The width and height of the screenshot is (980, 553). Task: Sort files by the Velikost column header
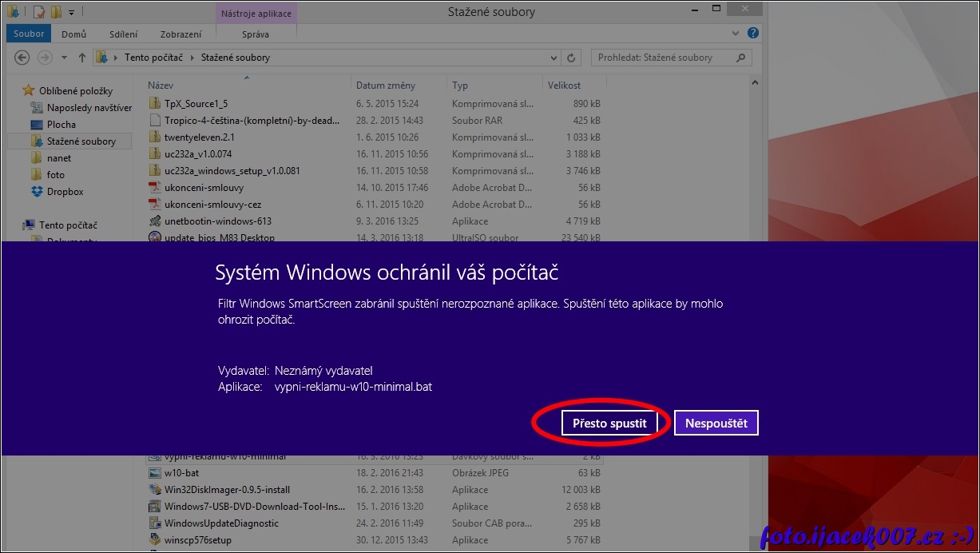[x=564, y=85]
